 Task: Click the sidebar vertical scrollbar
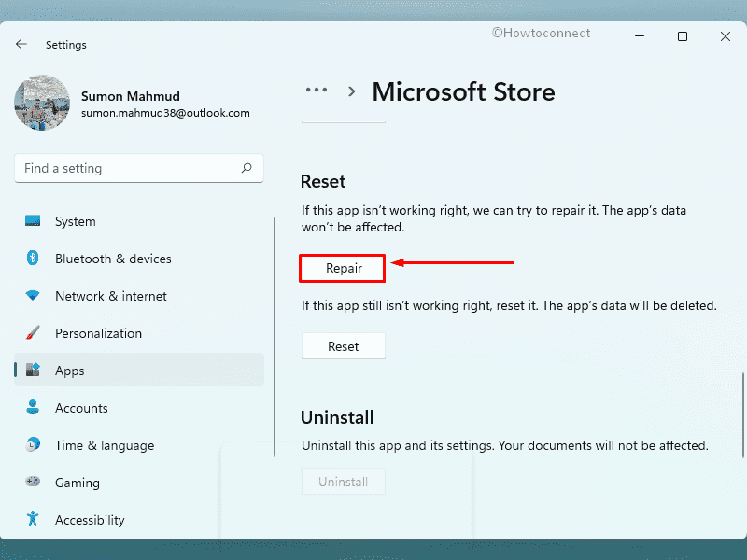point(275,337)
